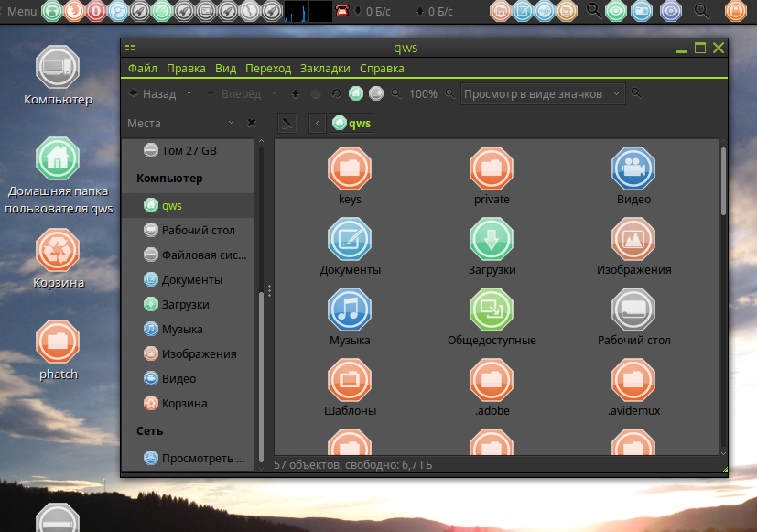757x532 pixels.
Task: Close the Места sidebar with the X
Action: click(252, 123)
